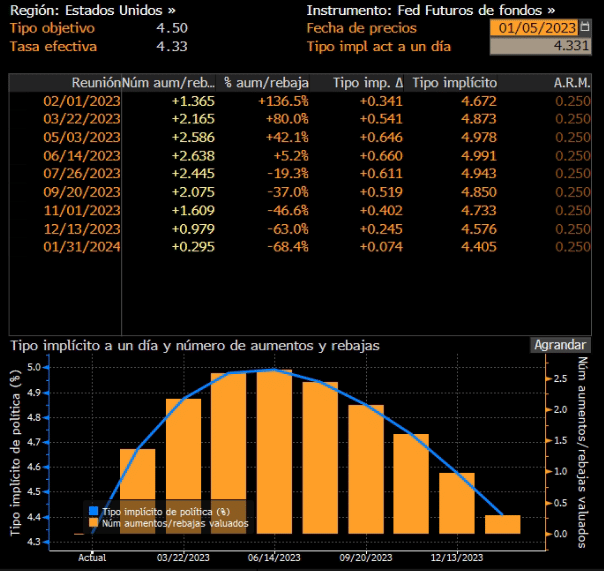Click the shortest orange bar at far right
Viewport: 604px width, 571px height.
[x=502, y=524]
